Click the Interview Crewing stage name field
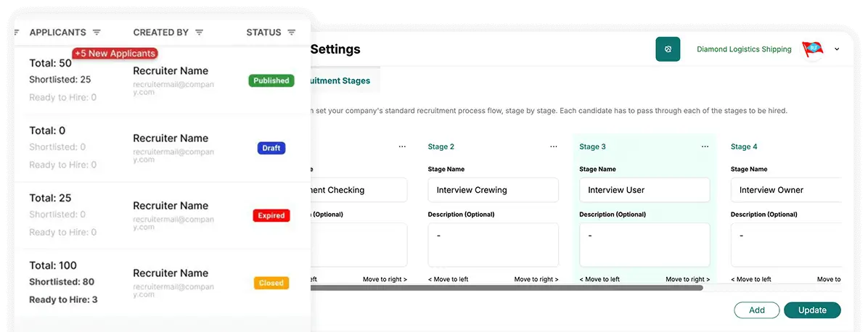Screen dimensions: 868x332 point(493,190)
